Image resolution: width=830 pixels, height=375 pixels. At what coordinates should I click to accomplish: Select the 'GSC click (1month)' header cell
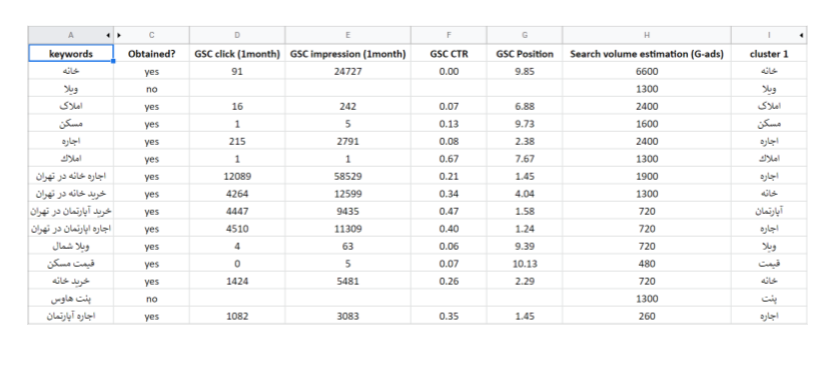(x=237, y=53)
